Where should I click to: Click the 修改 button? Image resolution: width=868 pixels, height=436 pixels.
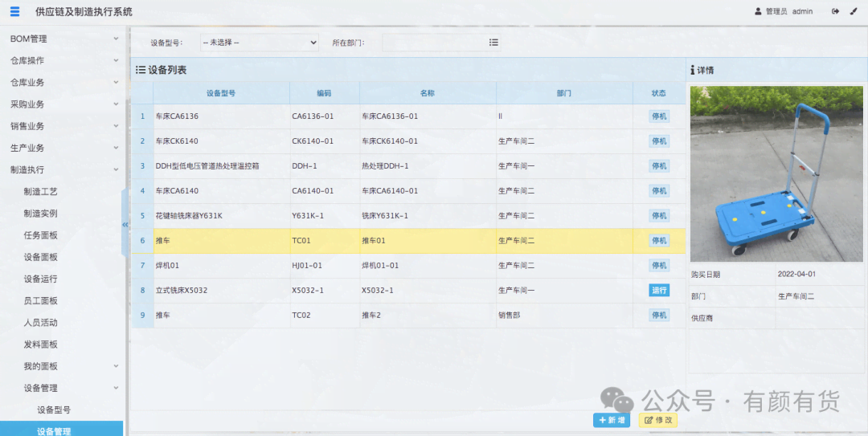click(657, 420)
